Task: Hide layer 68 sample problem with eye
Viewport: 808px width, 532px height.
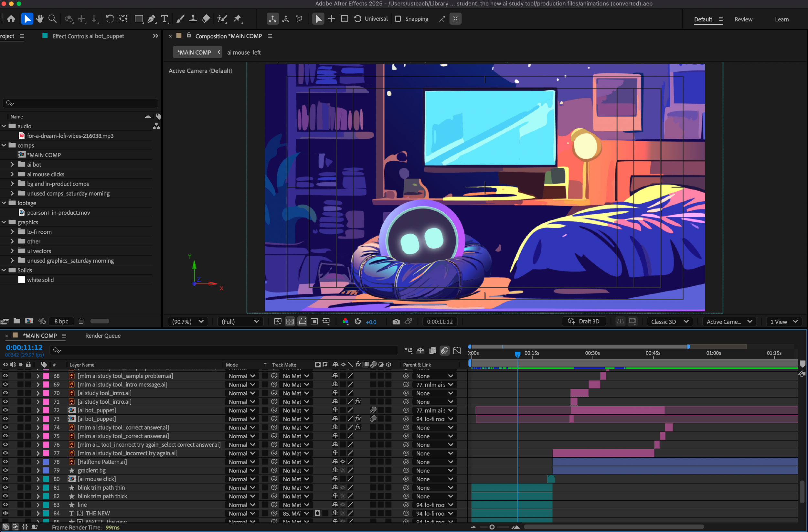Action: (5, 376)
